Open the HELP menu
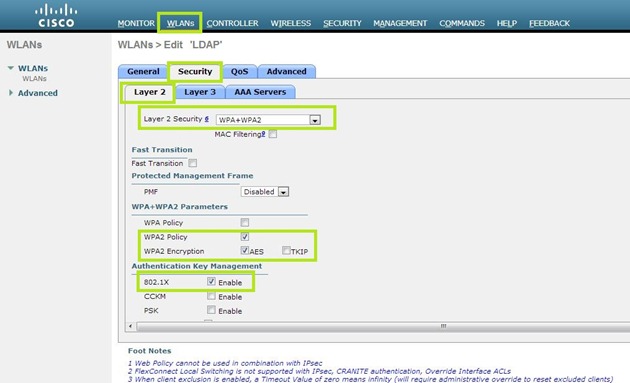 point(507,23)
